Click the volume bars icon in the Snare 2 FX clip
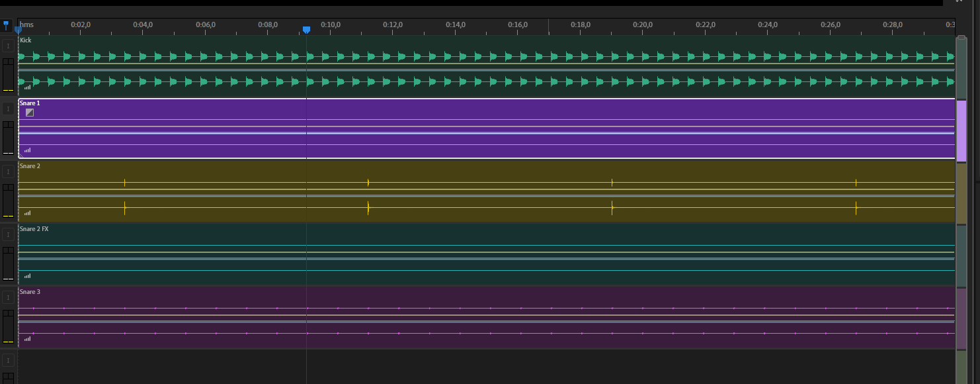The height and width of the screenshot is (384, 980). coord(27,276)
